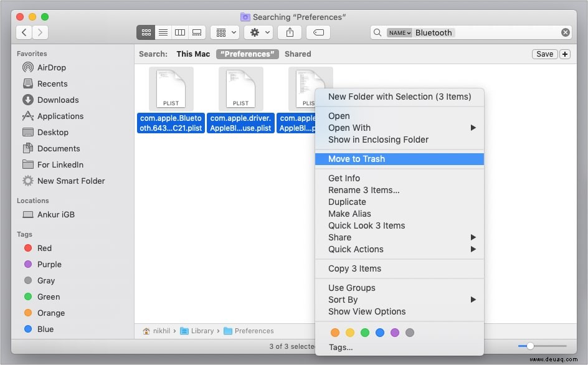
Task: Apply the orange tag color in context menu
Action: tap(335, 333)
